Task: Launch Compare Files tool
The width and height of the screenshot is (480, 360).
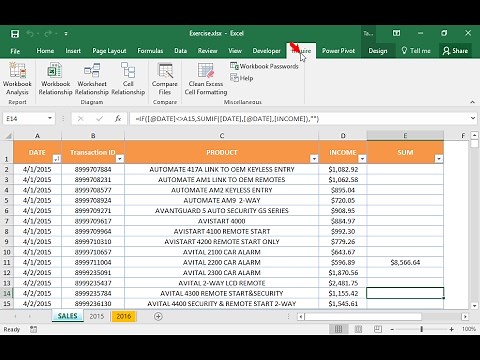Action: pyautogui.click(x=165, y=79)
